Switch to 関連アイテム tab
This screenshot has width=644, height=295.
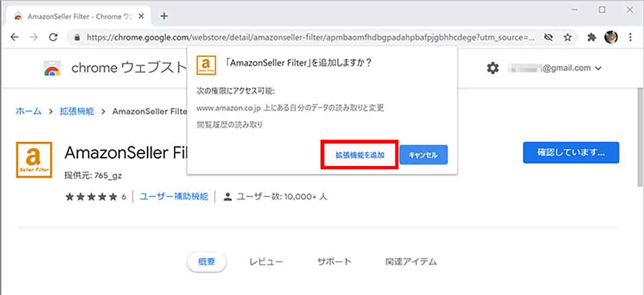pyautogui.click(x=411, y=262)
